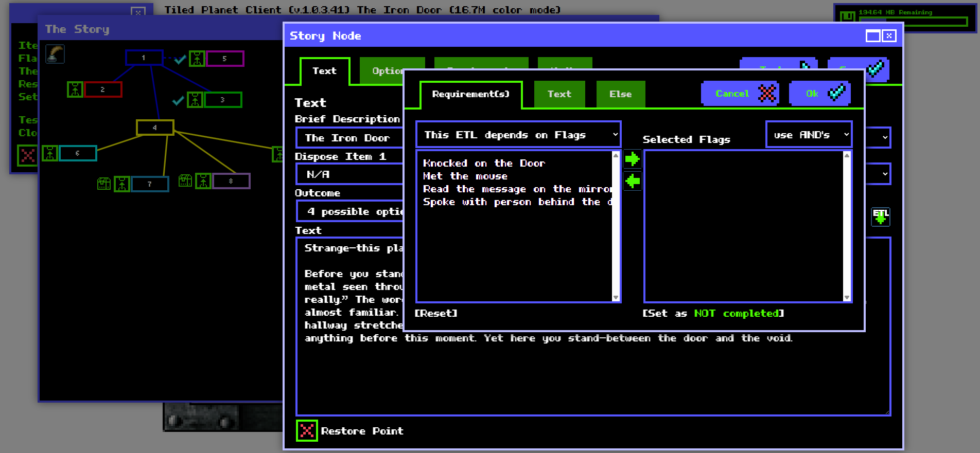980x453 pixels.
Task: Switch to the Text tab in requirements dialog
Action: tap(559, 94)
